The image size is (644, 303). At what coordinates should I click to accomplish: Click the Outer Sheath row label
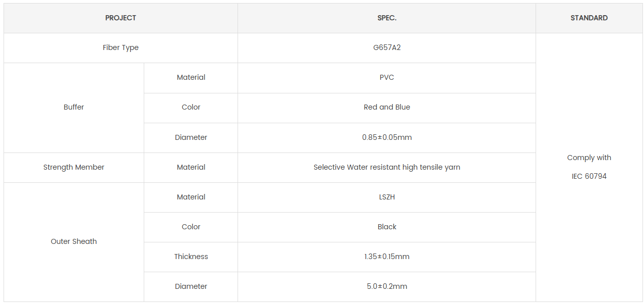[74, 241]
